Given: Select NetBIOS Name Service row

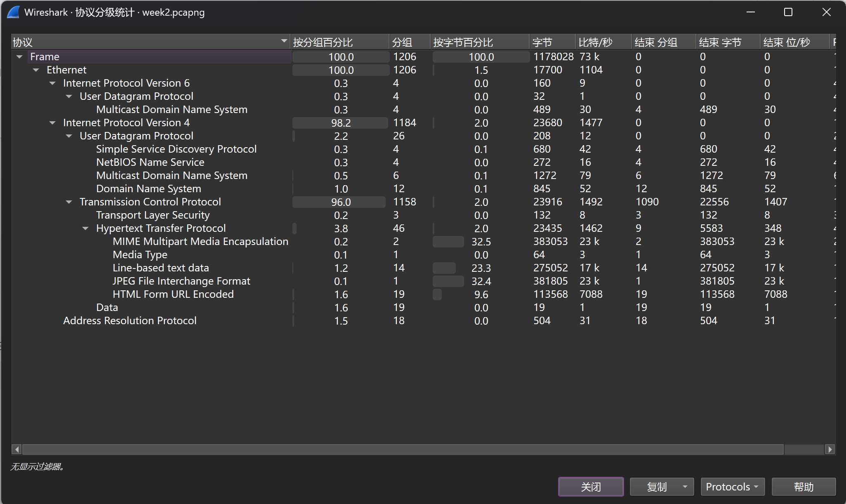Looking at the screenshot, I should pyautogui.click(x=423, y=163).
